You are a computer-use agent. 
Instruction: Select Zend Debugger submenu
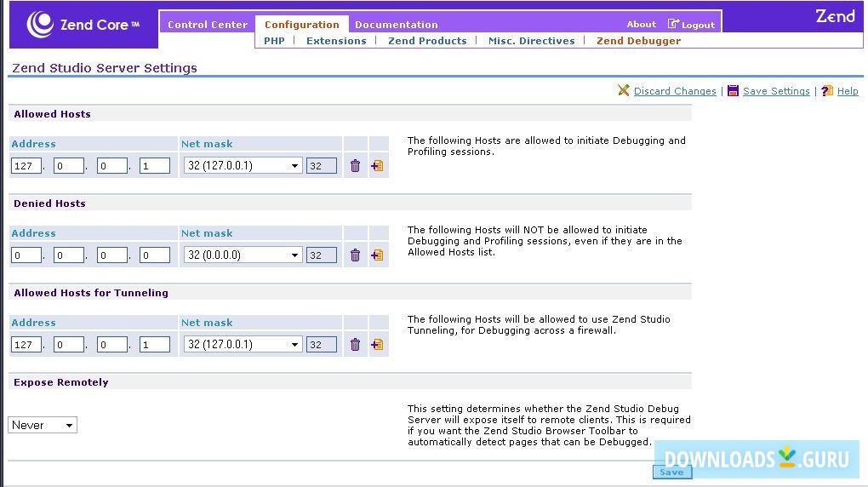click(639, 41)
